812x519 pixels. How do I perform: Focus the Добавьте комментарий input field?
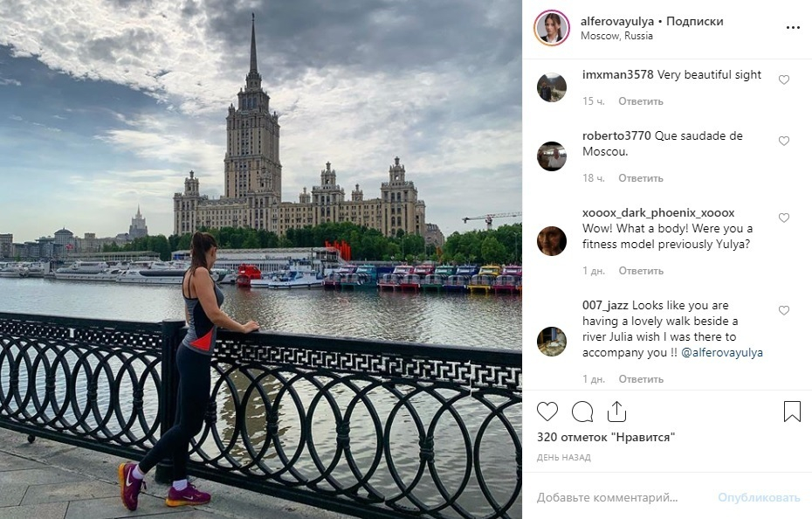(x=622, y=498)
